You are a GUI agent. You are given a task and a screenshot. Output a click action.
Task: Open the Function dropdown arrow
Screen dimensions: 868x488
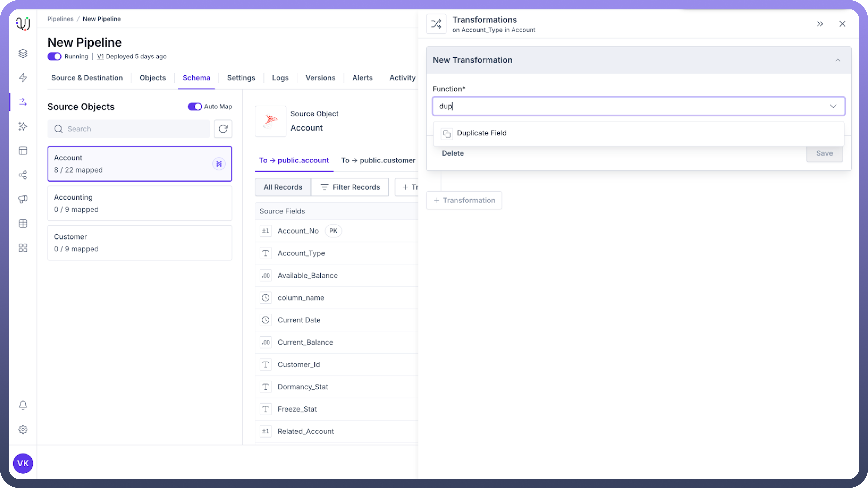point(833,107)
